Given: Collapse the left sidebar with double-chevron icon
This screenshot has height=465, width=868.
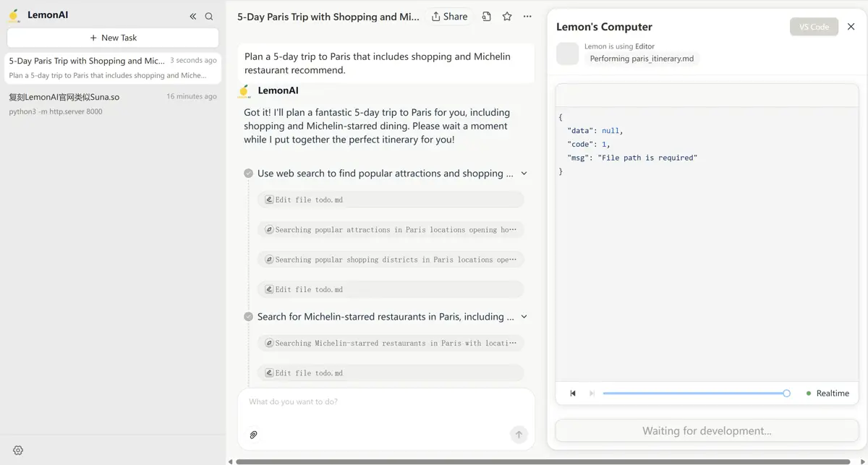Looking at the screenshot, I should coord(193,16).
